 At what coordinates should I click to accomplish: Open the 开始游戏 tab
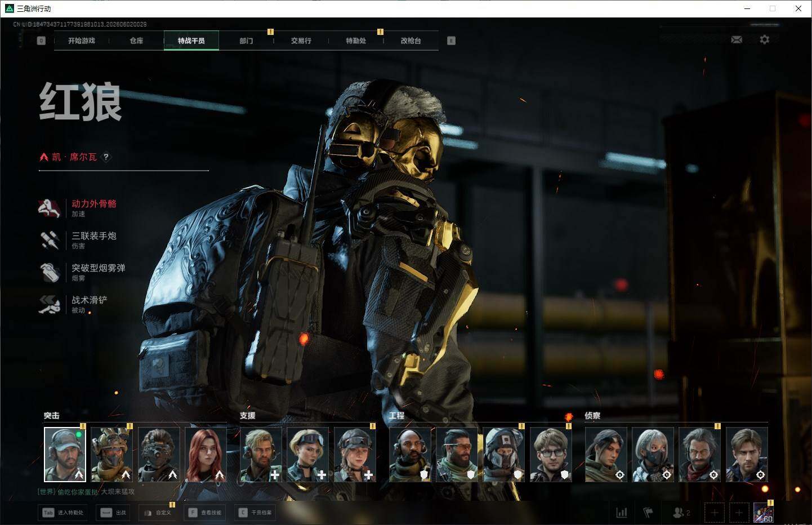click(x=82, y=41)
